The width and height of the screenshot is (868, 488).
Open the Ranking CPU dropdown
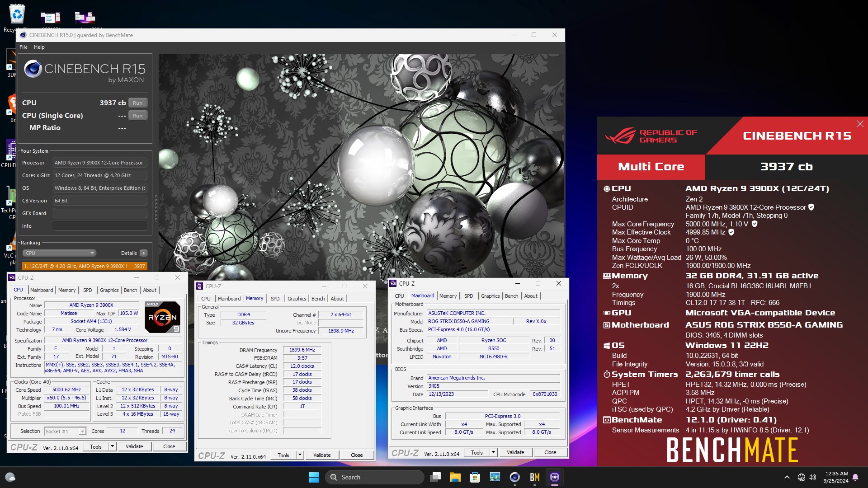pos(59,253)
